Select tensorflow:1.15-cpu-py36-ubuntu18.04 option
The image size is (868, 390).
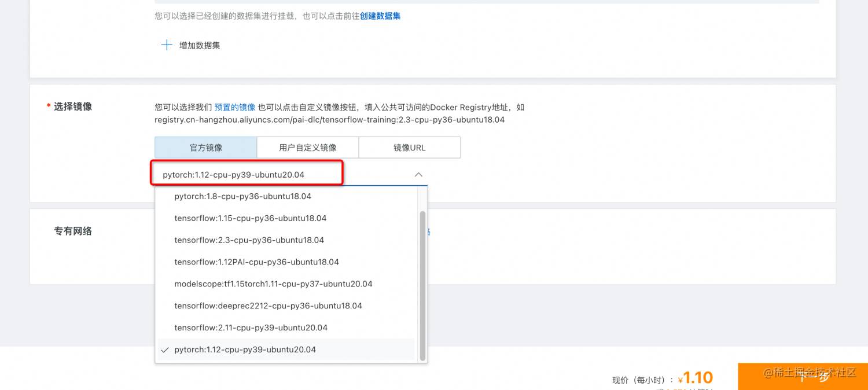(286, 218)
